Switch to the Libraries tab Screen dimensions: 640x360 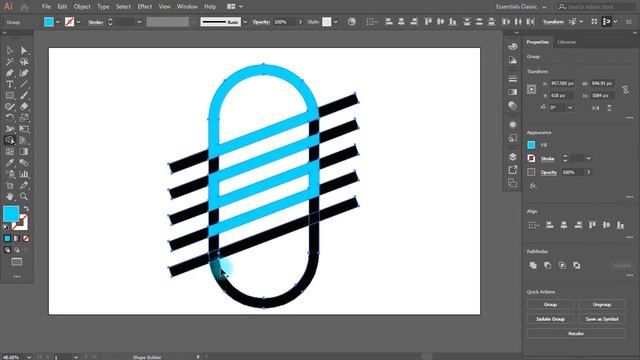[x=567, y=42]
